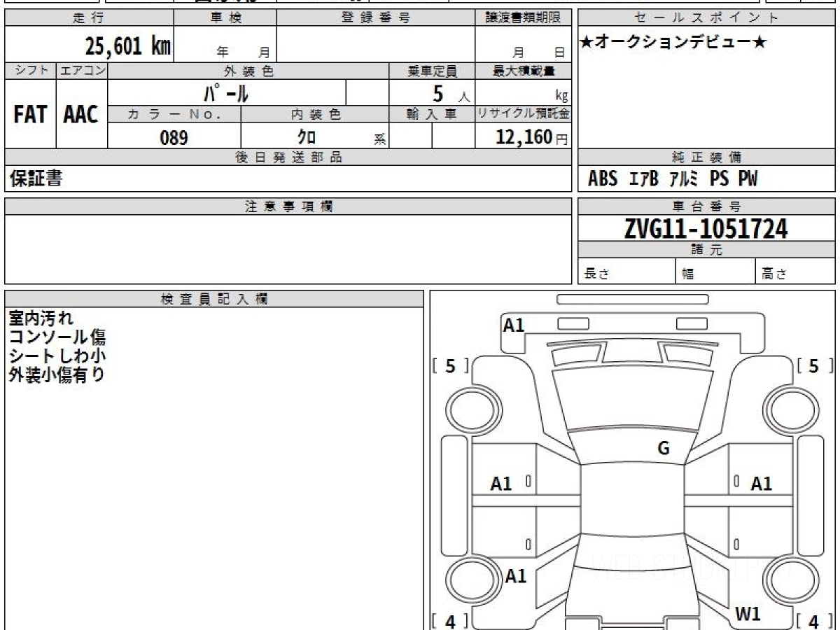
Task: Click the seating capacity value 5 人
Action: point(451,94)
